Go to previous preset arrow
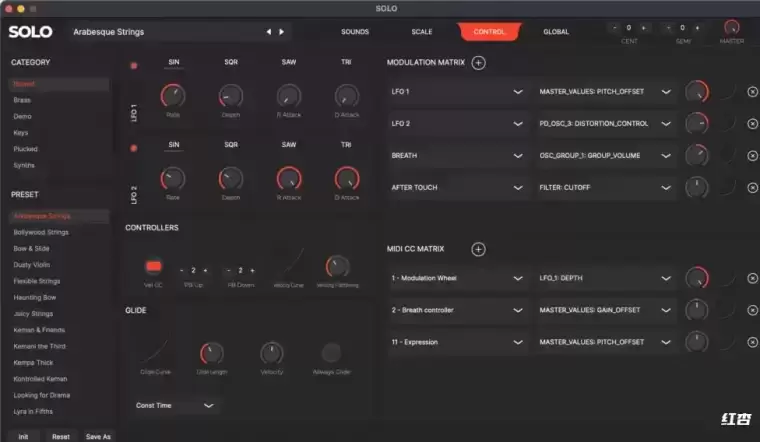The image size is (760, 442). click(269, 32)
